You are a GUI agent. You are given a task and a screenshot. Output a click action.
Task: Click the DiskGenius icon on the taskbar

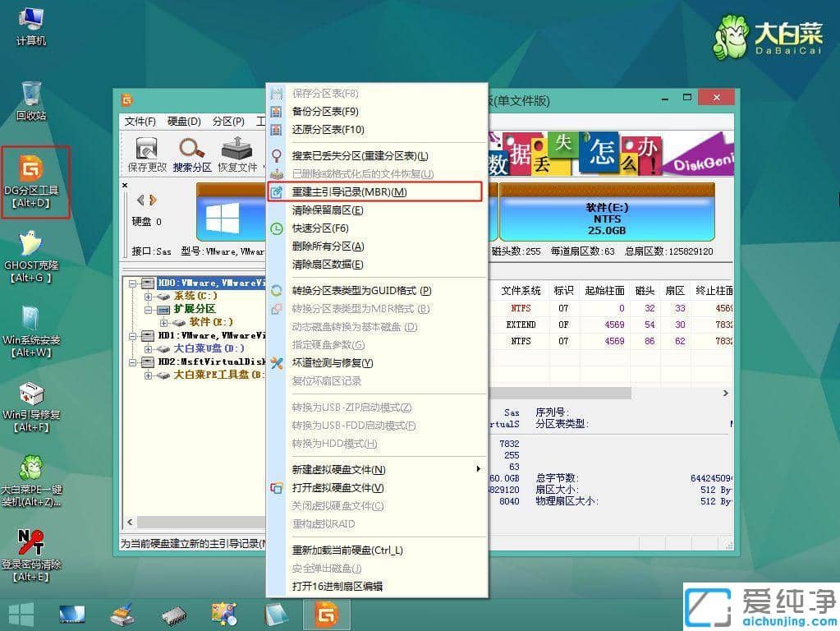pyautogui.click(x=327, y=614)
